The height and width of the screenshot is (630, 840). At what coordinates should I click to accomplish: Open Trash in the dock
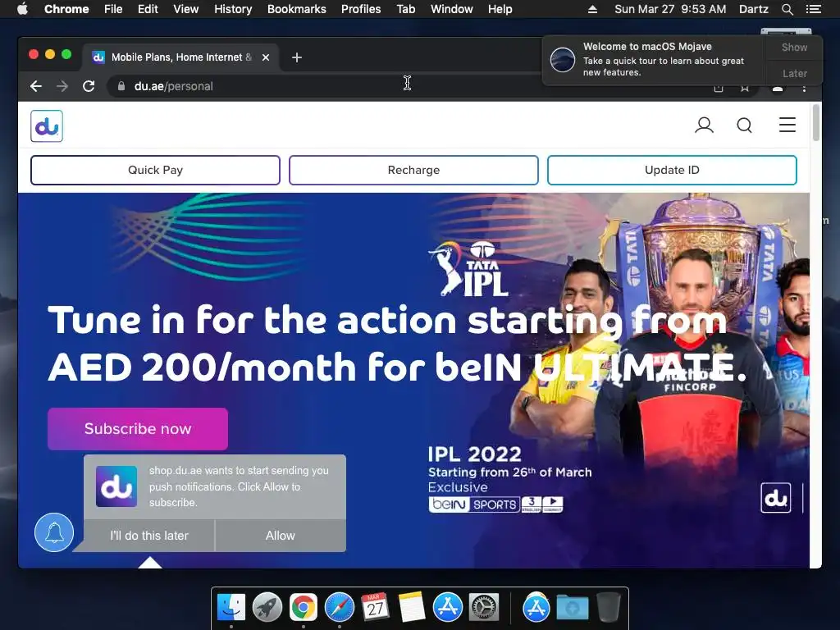609,608
